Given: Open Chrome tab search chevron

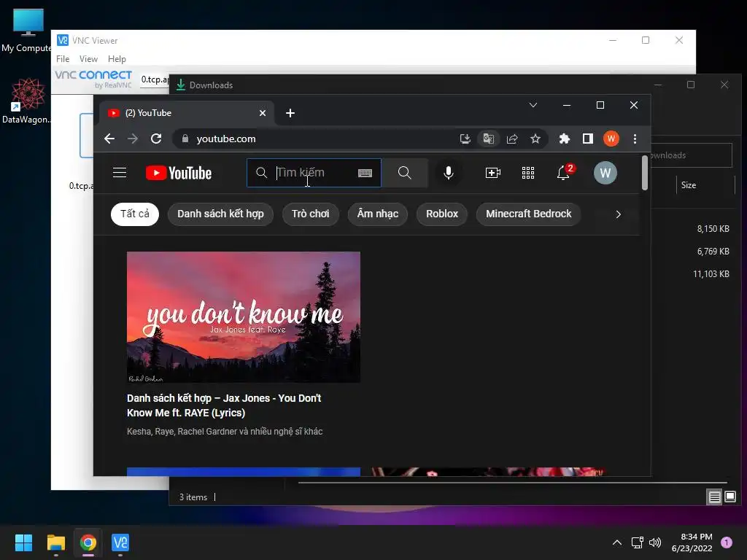Looking at the screenshot, I should coord(533,105).
